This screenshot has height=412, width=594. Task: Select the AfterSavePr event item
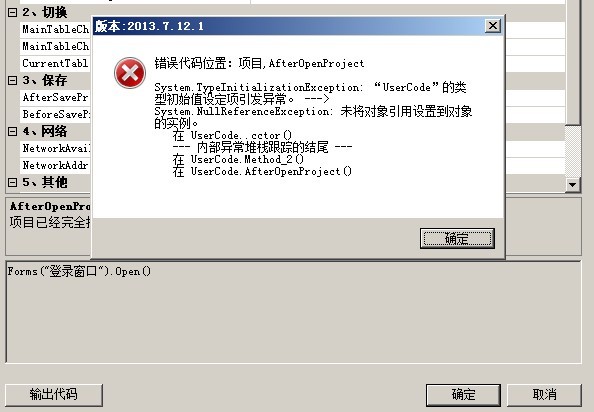pos(55,97)
